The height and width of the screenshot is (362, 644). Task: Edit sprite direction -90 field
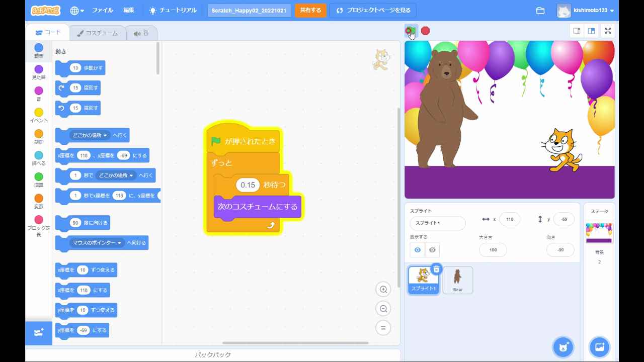pyautogui.click(x=560, y=250)
